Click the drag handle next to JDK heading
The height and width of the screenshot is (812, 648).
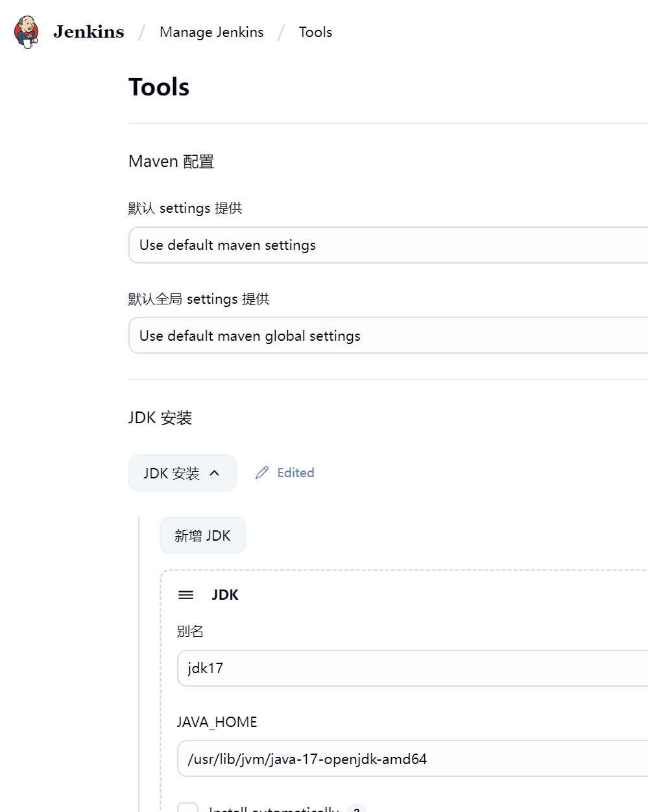[x=186, y=595]
